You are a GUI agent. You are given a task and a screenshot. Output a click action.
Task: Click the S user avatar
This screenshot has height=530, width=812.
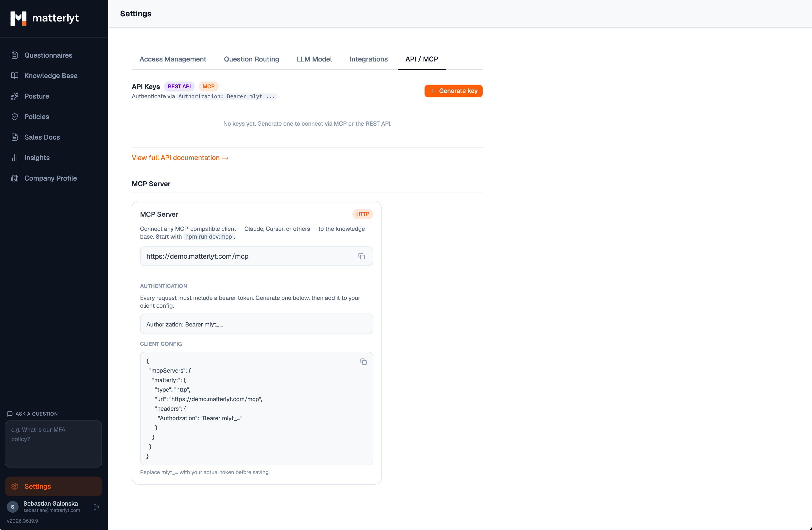coord(13,507)
